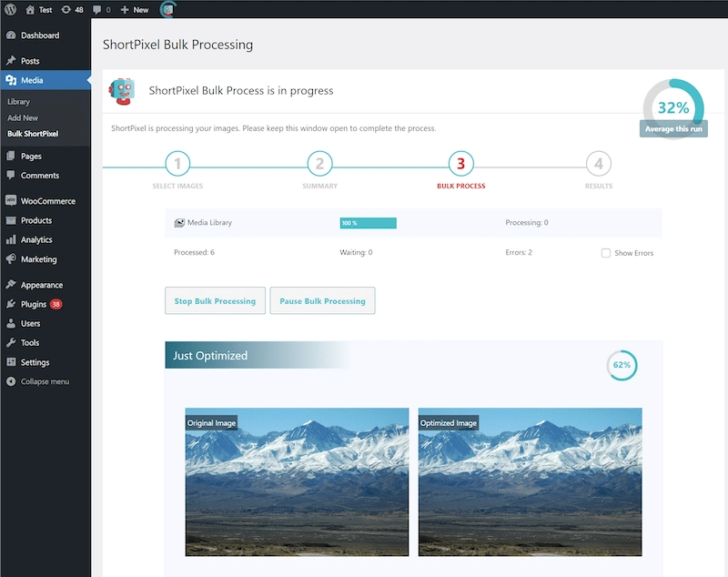Open the updates icon showing 48

(x=66, y=9)
